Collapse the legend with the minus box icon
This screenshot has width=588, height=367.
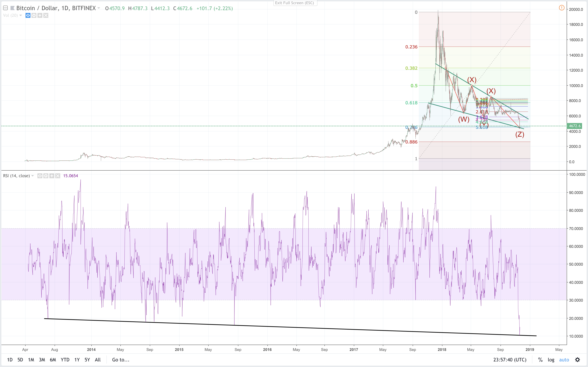coord(5,8)
